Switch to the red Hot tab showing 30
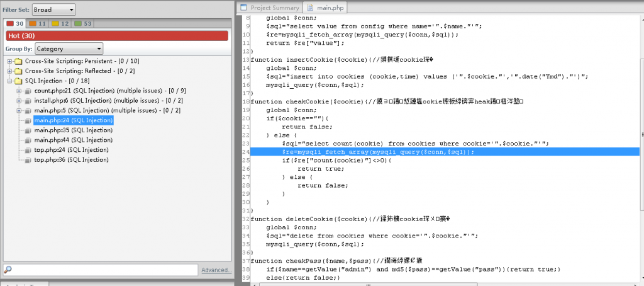The width and height of the screenshot is (644, 286). click(x=15, y=23)
